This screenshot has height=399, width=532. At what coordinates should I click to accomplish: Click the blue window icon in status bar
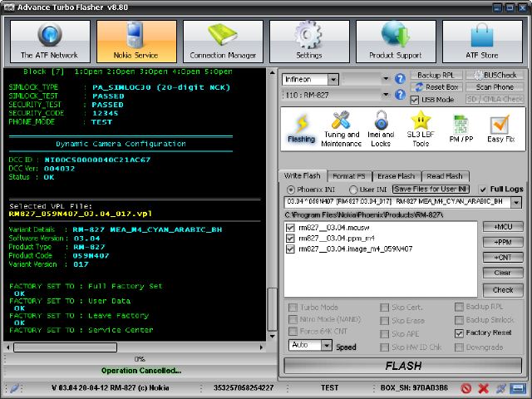(518, 388)
